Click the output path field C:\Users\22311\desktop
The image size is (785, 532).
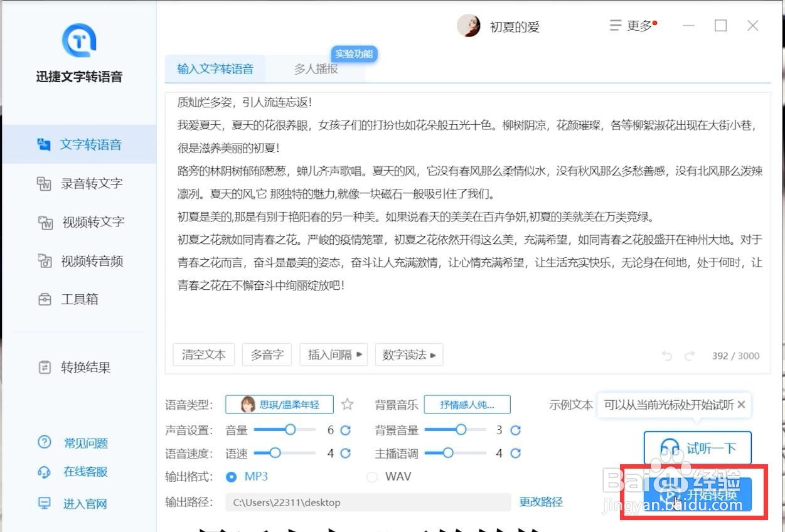(x=368, y=503)
